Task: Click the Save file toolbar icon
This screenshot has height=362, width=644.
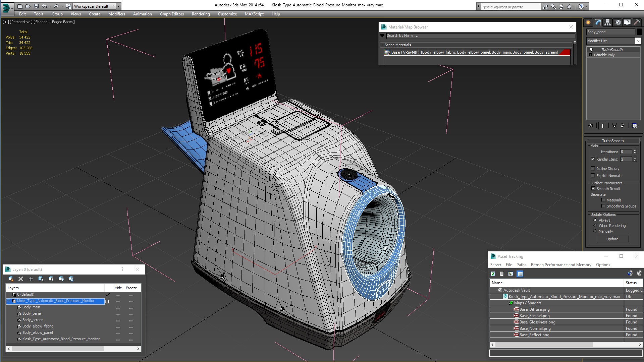Action: (x=36, y=6)
